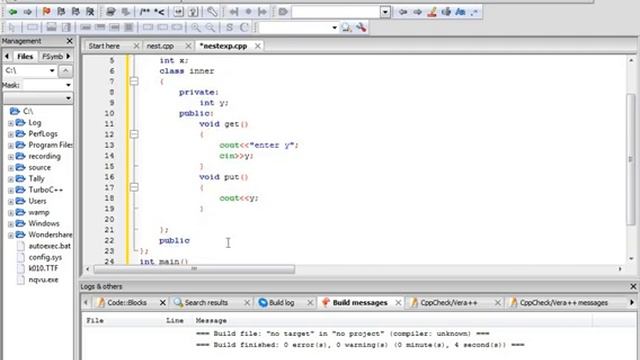Expand the TurboC++ folder tree node
Viewport: 640px width, 360px height.
click(x=11, y=190)
